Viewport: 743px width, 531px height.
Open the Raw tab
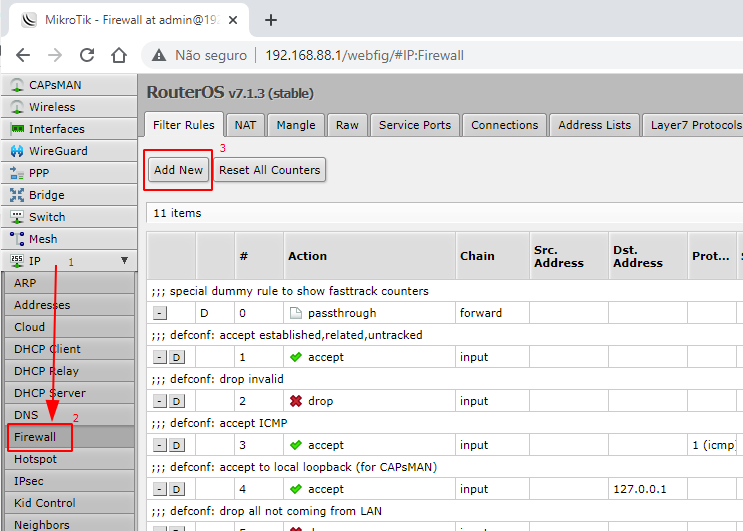[x=347, y=125]
